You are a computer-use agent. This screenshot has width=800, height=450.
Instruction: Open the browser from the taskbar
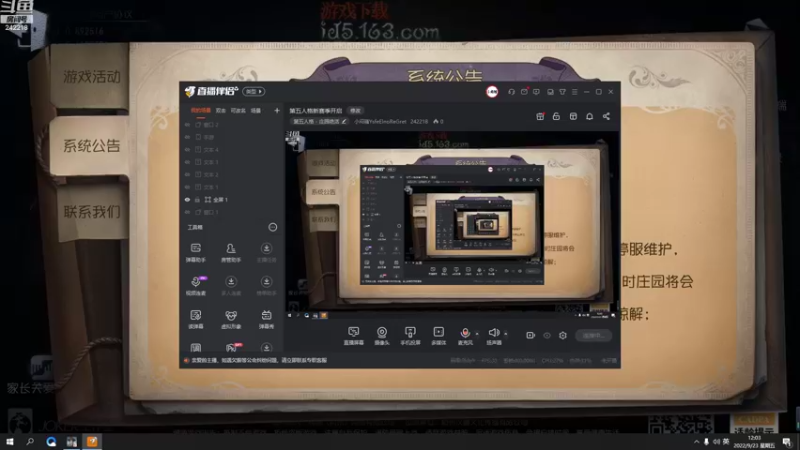pyautogui.click(x=51, y=442)
